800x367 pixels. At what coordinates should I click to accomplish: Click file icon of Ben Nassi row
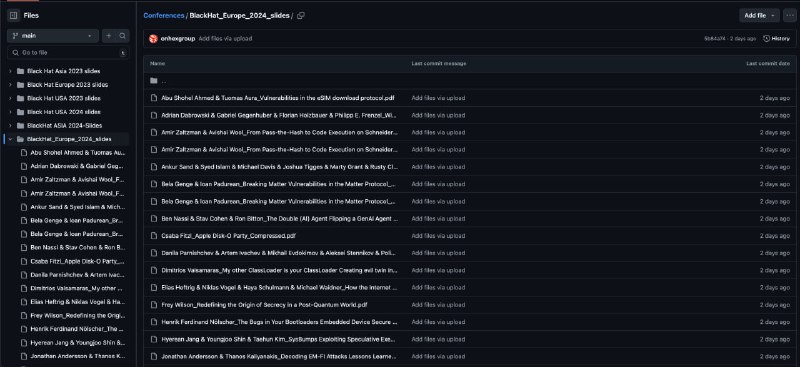pyautogui.click(x=154, y=218)
